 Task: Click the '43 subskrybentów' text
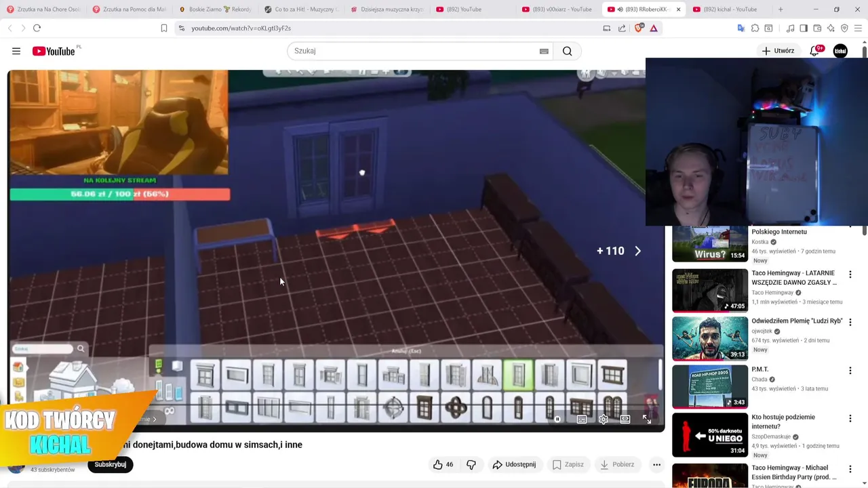click(52, 470)
